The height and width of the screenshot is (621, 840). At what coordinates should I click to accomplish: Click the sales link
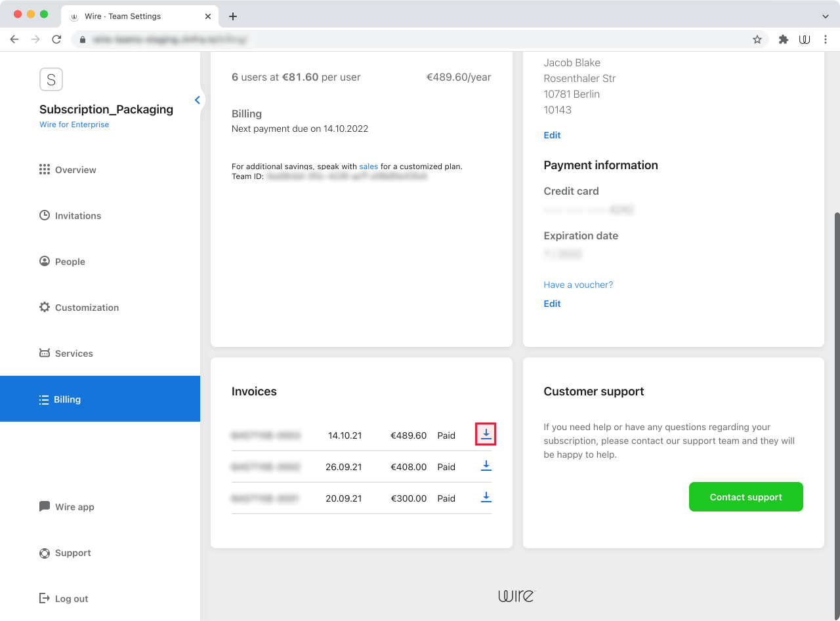tap(369, 167)
